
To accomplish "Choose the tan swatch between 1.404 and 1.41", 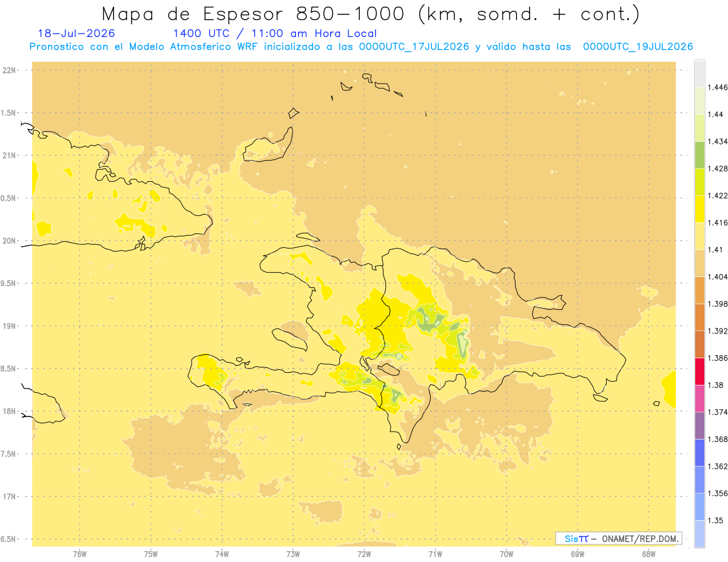I will click(699, 263).
